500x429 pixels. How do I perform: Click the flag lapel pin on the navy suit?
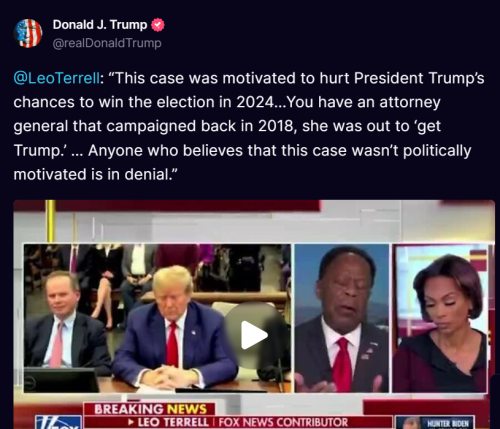[194, 332]
